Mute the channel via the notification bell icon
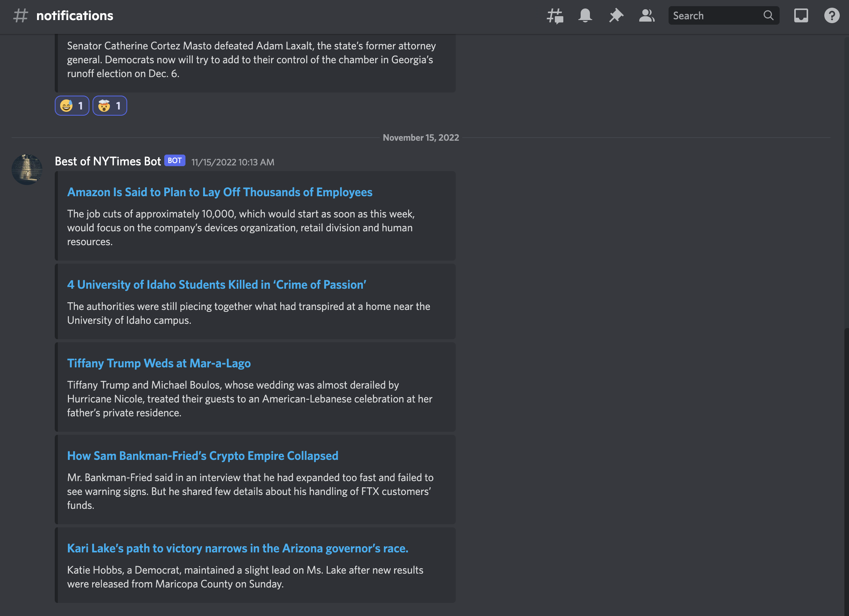Screen dimensions: 849x616 coord(585,16)
